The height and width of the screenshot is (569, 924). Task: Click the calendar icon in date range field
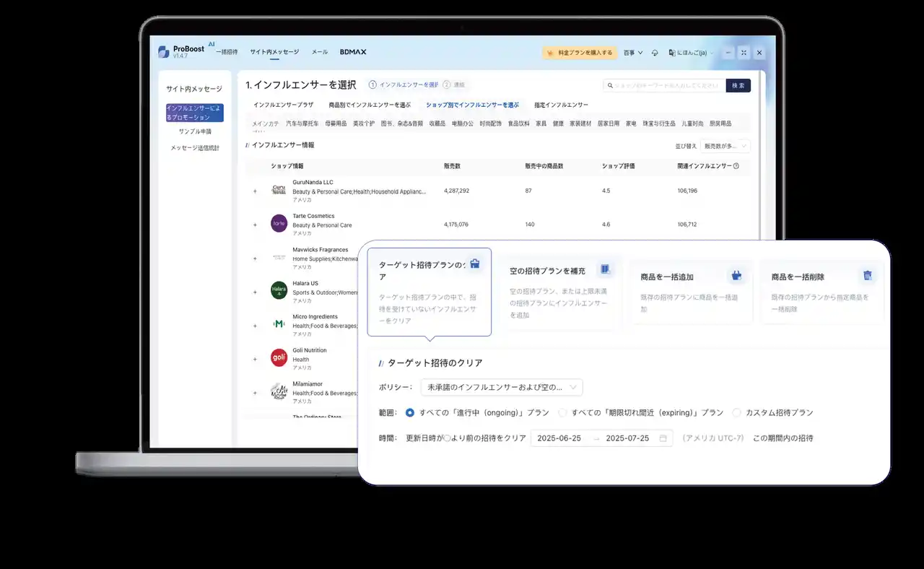[x=663, y=438]
